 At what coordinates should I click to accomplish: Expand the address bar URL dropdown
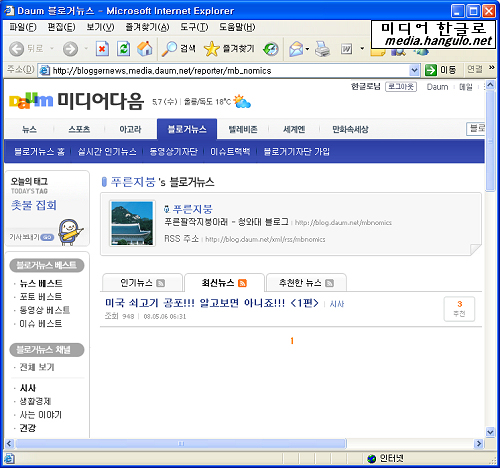[x=414, y=70]
